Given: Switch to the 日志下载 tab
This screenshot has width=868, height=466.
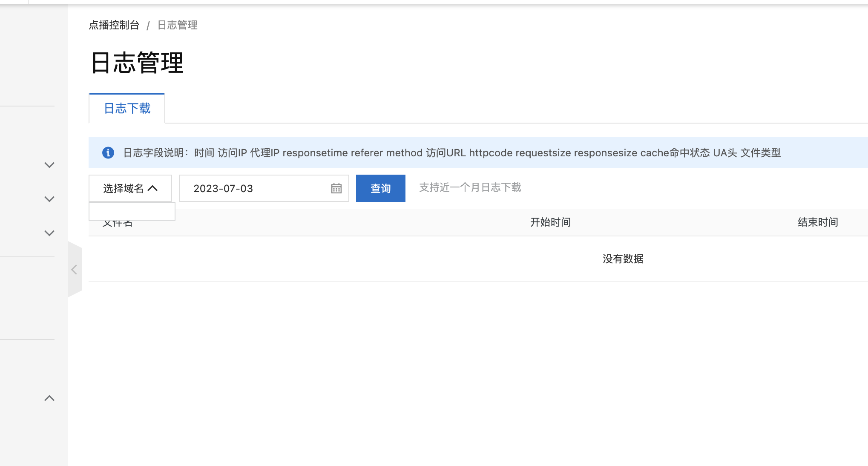Looking at the screenshot, I should [127, 108].
